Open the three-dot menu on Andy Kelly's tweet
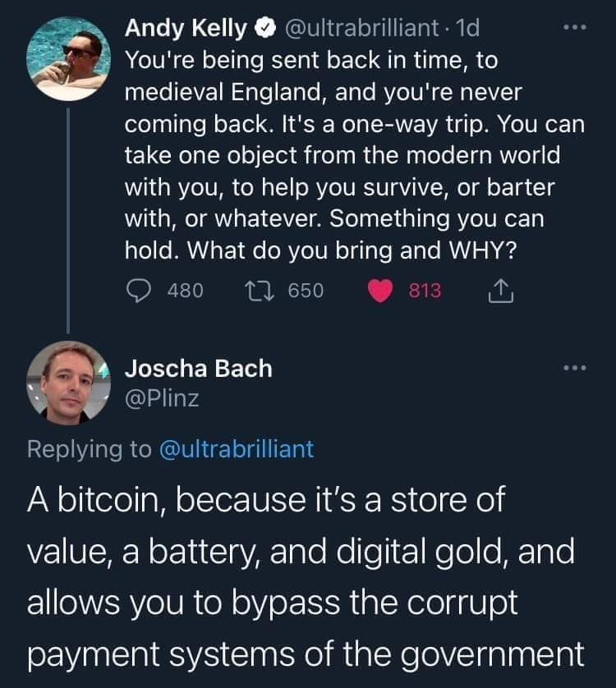This screenshot has height=688, width=616. click(575, 27)
